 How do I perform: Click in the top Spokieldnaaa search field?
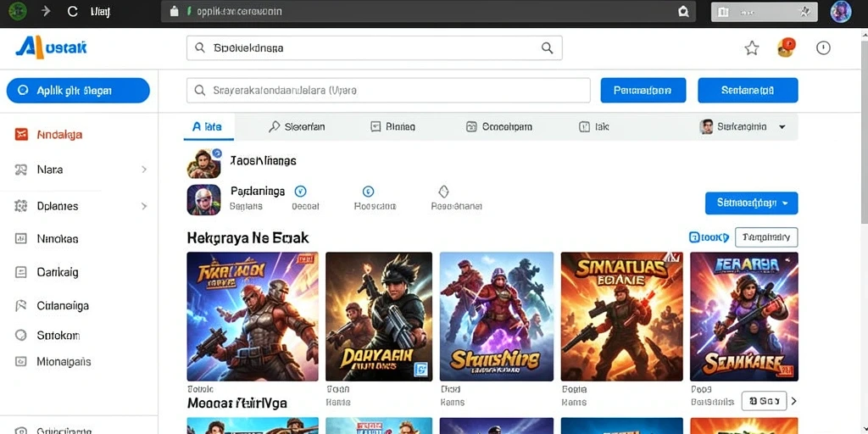[374, 48]
